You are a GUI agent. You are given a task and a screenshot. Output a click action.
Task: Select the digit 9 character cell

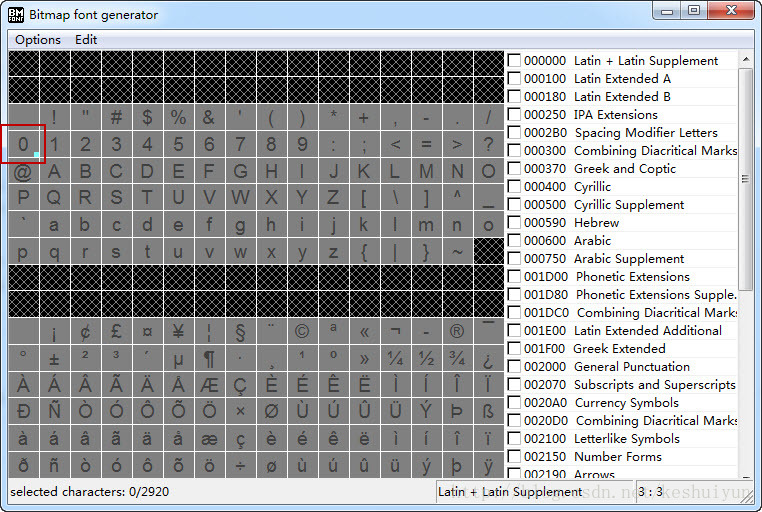click(x=302, y=144)
